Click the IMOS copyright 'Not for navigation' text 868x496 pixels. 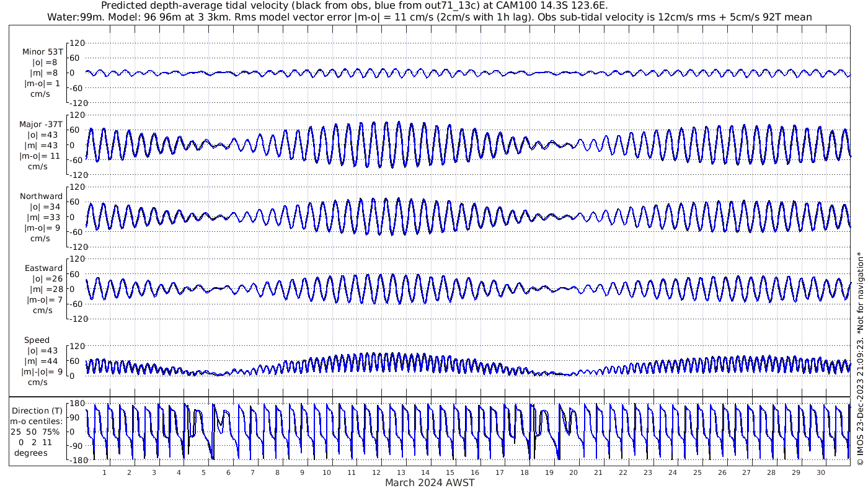point(859,358)
